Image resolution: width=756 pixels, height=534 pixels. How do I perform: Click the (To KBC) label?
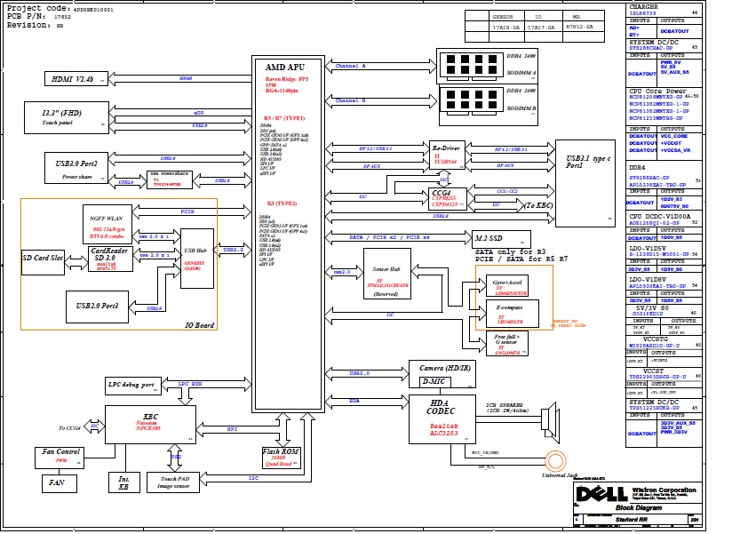click(538, 205)
